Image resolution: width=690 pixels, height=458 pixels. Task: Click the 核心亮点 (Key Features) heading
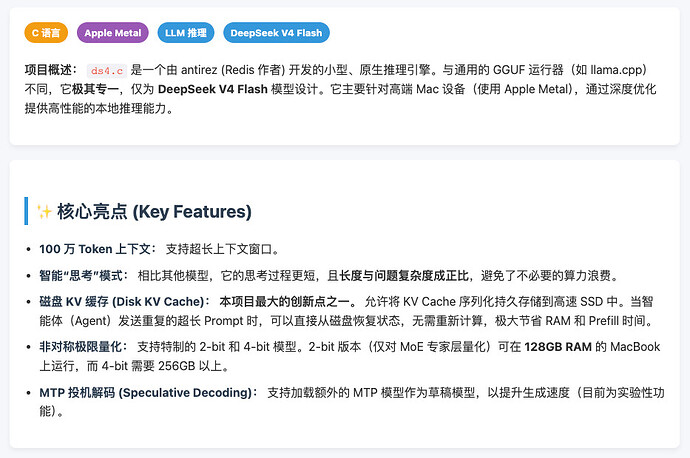tap(154, 212)
